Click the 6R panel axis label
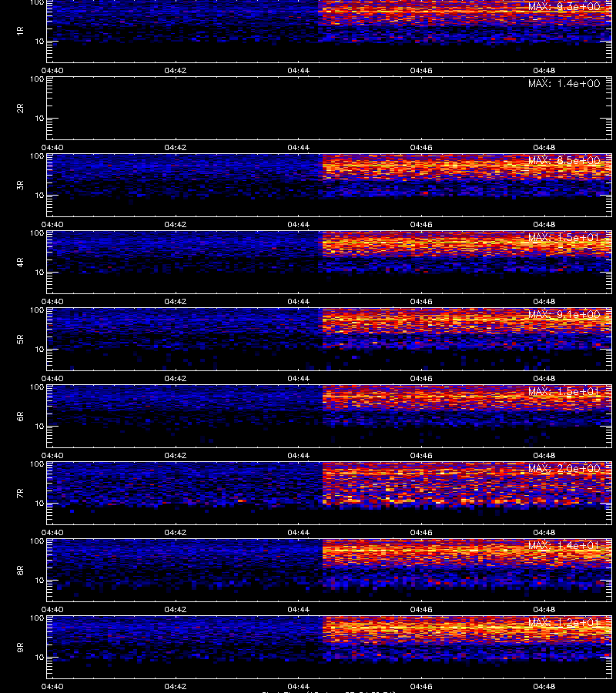 (x=20, y=417)
